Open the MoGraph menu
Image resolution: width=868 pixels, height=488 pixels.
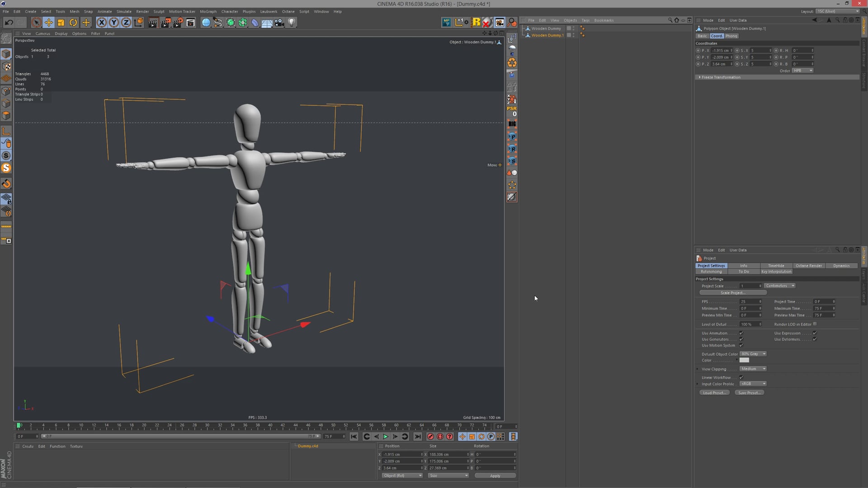tap(208, 11)
